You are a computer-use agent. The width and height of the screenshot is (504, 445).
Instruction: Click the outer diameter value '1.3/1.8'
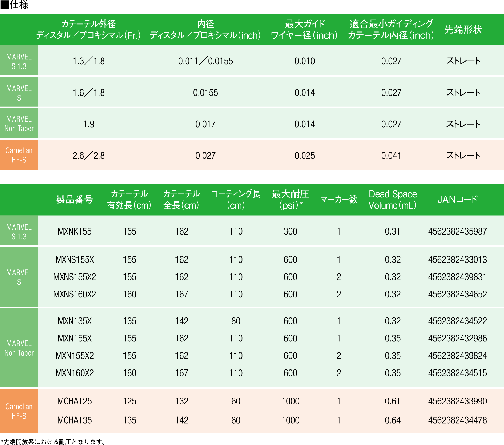pyautogui.click(x=89, y=61)
